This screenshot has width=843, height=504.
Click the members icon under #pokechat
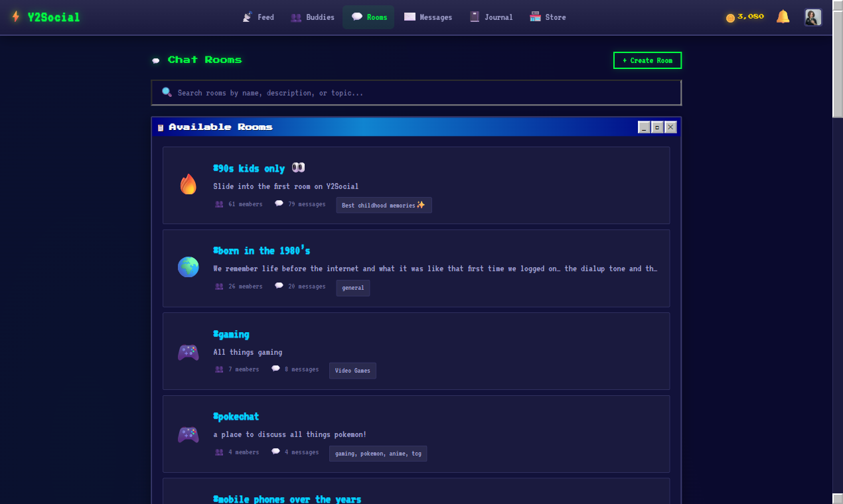click(219, 452)
